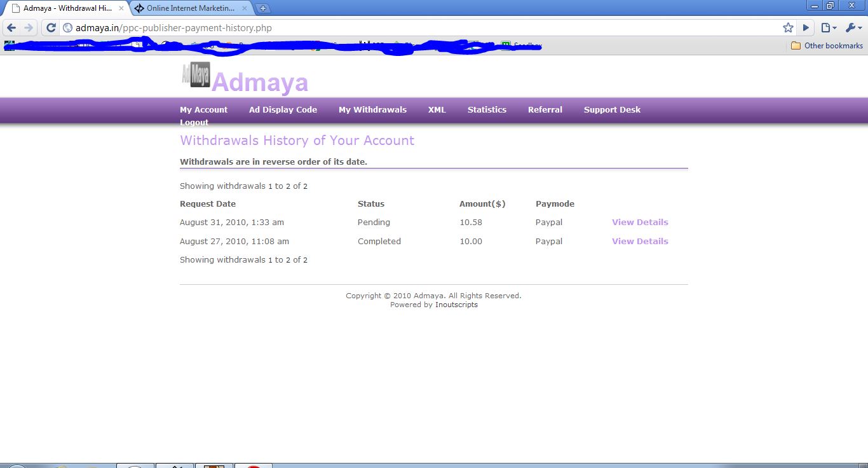Click the browser forward arrow
The width and height of the screenshot is (868, 468).
[29, 28]
